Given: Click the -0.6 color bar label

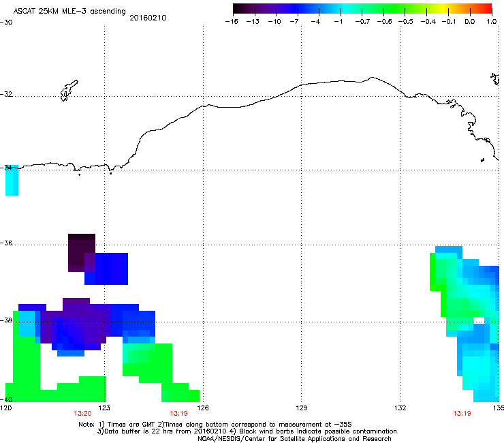Looking at the screenshot, I should [x=384, y=22].
